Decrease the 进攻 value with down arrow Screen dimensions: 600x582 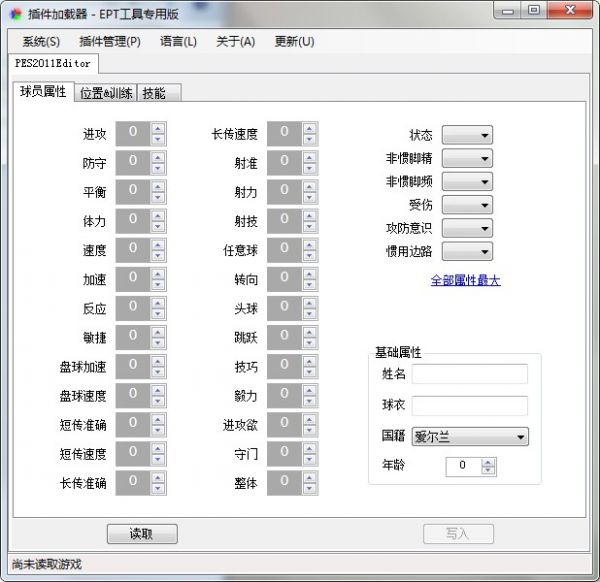coord(158,139)
